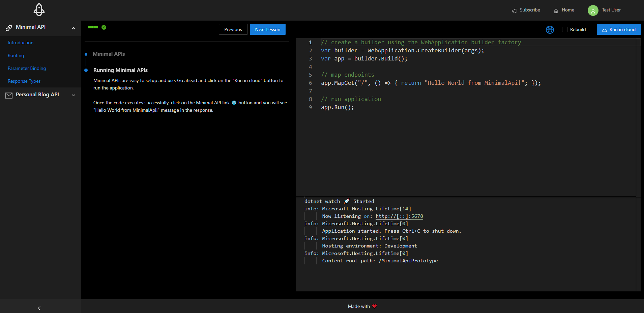
Task: Select the Minimal API course heading
Action: [31, 27]
